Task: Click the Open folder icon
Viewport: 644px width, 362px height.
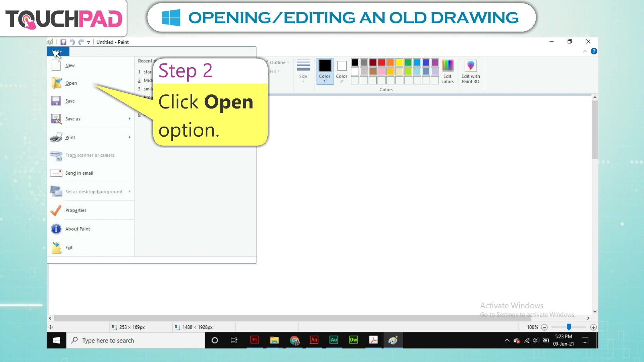Action: point(56,83)
